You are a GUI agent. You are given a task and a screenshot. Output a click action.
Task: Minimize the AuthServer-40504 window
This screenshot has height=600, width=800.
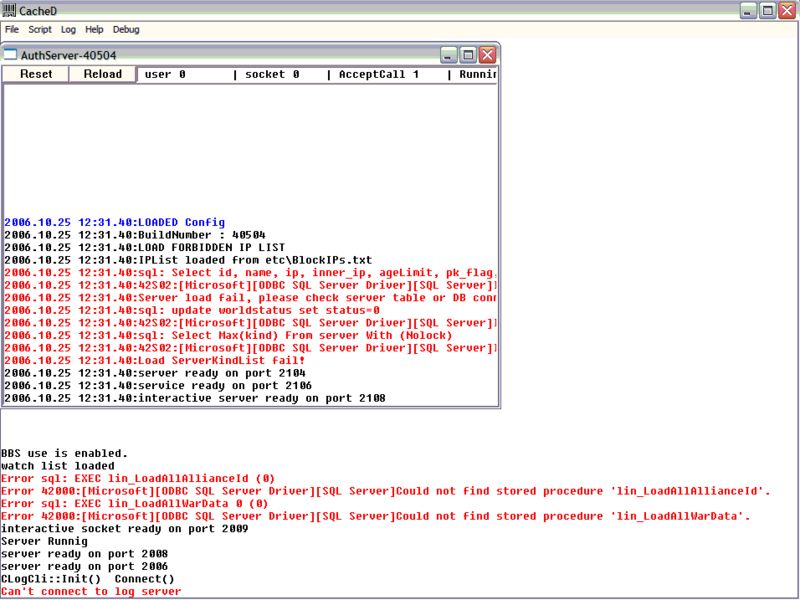450,55
